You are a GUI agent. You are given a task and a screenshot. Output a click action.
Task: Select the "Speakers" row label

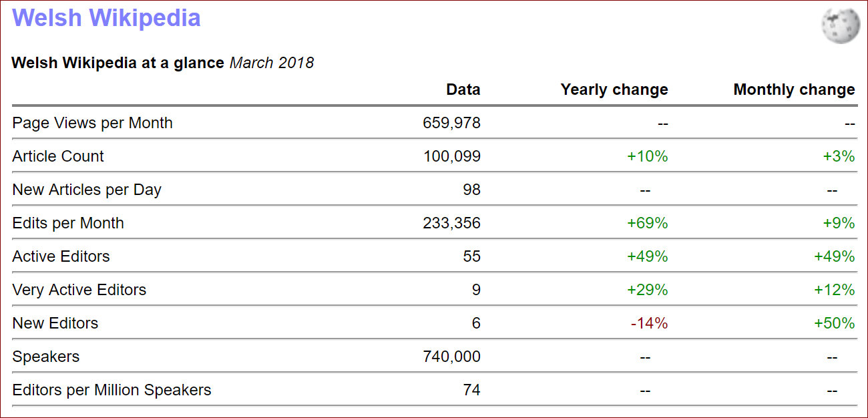pos(46,357)
